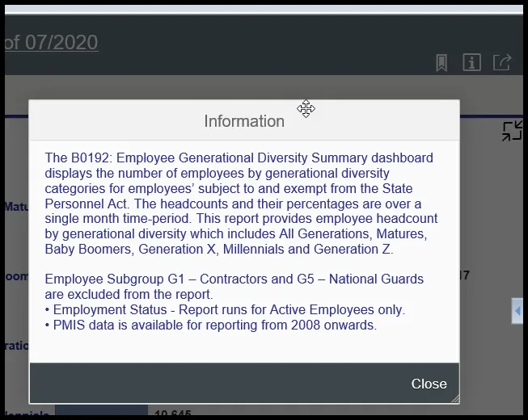528x420 pixels.
Task: Collapse chart using minimize arrows icon
Action: click(x=512, y=131)
